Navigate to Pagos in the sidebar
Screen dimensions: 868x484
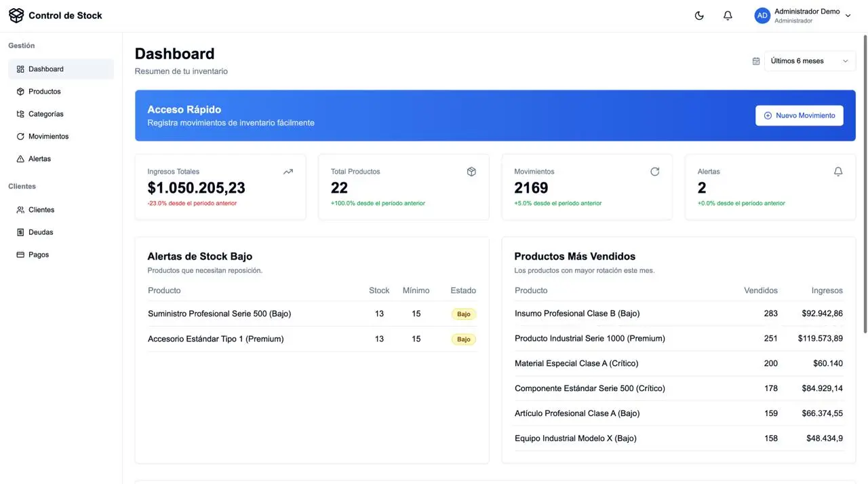click(x=39, y=255)
